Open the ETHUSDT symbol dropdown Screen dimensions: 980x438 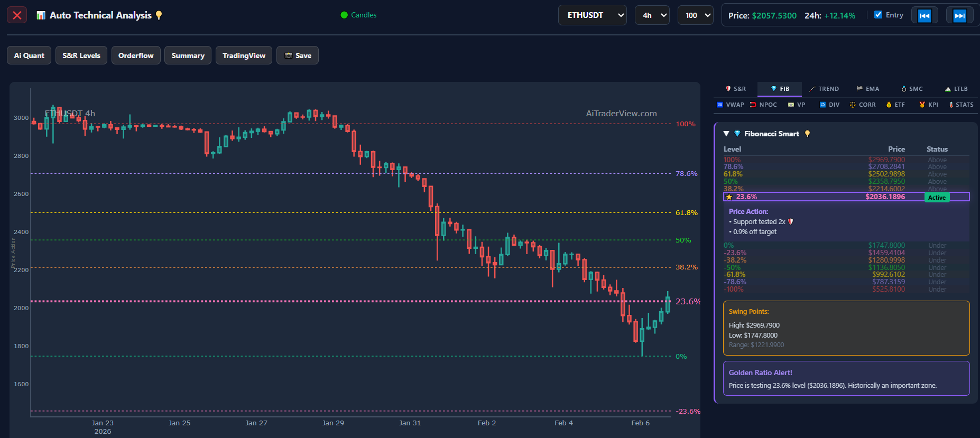592,15
